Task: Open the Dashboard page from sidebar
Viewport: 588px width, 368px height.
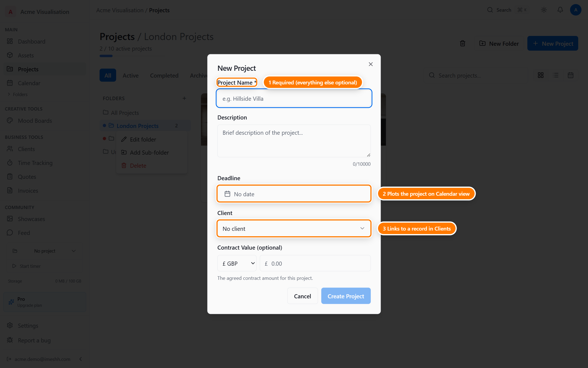Action: 31,41
